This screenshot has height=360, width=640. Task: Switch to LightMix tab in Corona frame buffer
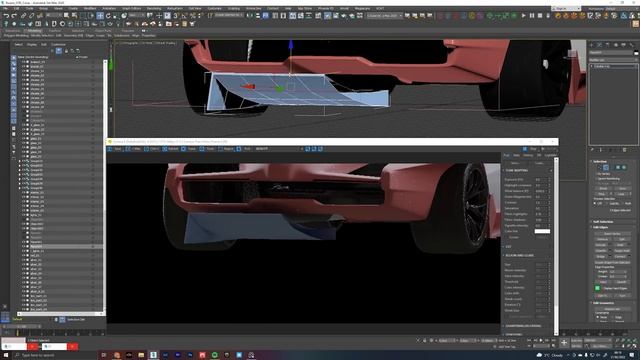coord(550,156)
